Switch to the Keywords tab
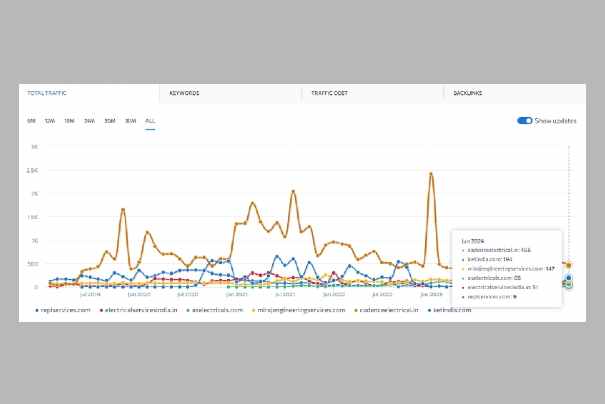Image resolution: width=605 pixels, height=404 pixels. pyautogui.click(x=184, y=93)
